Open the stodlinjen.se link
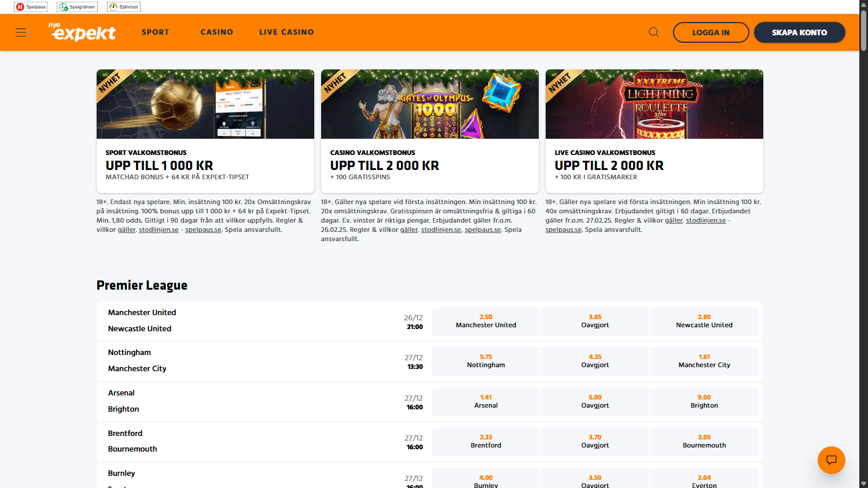868x488 pixels. (x=159, y=230)
